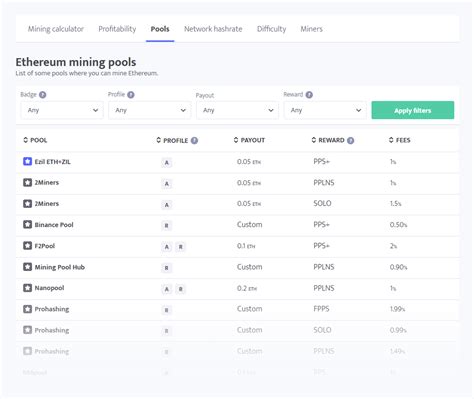Sort the table by PAYOUT column

(249, 140)
